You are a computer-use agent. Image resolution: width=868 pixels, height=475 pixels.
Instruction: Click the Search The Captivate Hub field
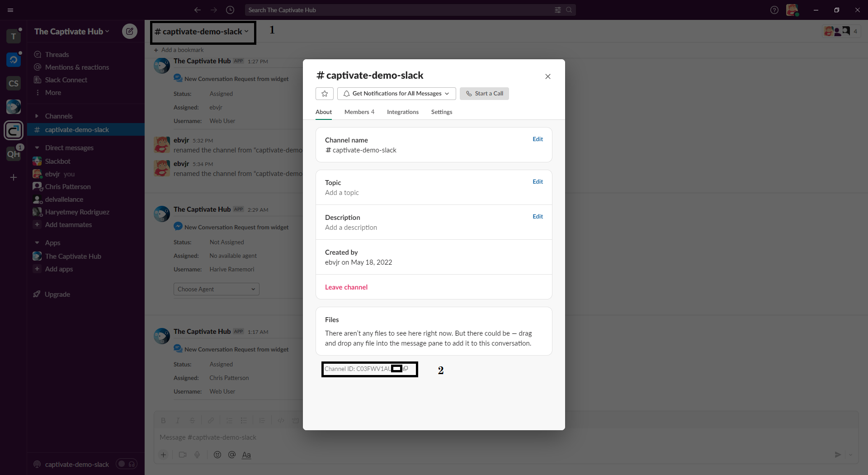click(x=398, y=10)
